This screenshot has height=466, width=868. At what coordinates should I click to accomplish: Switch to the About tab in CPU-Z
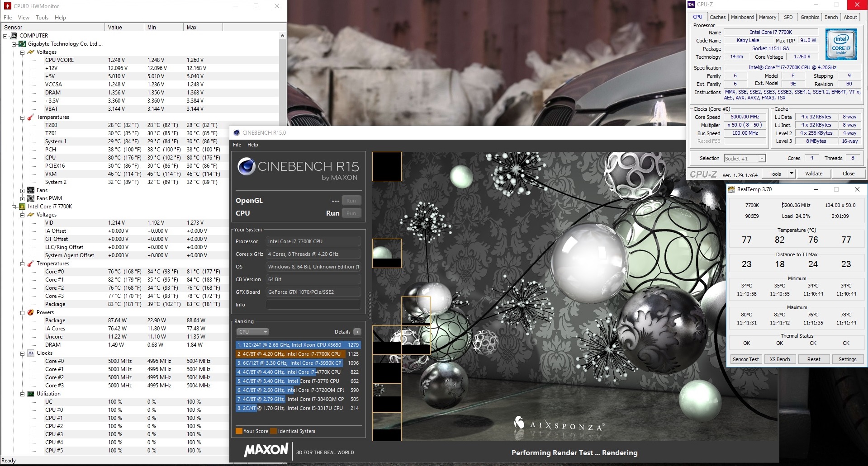coord(850,17)
